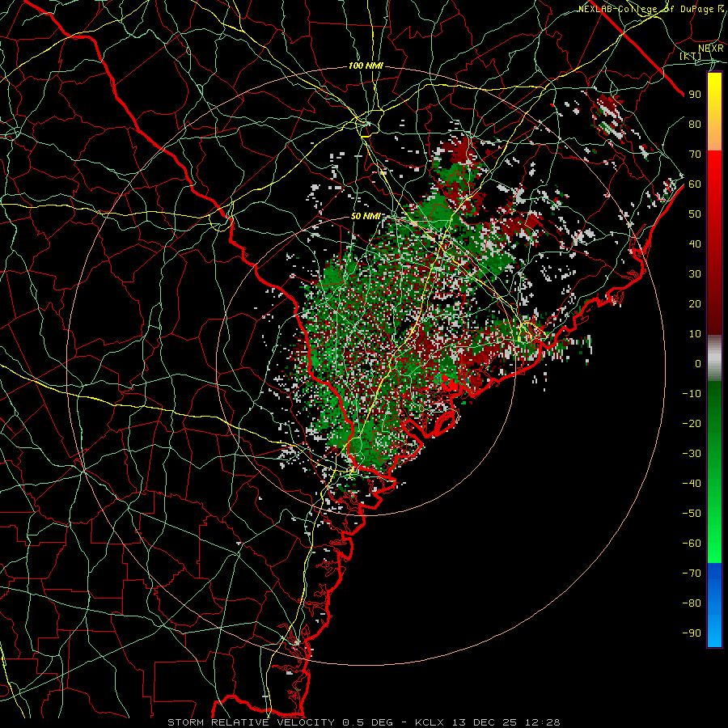
Task: Click the gray zero-velocity segment of the color bar
Action: (x=714, y=358)
